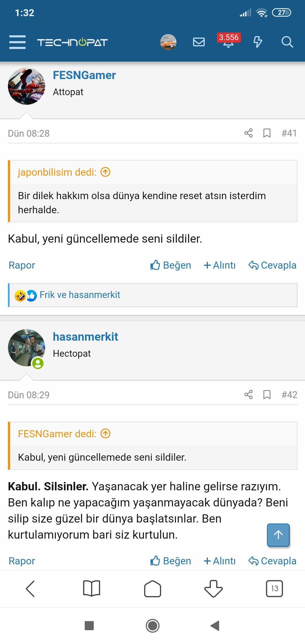Jump to japonbilisim's quoted post arrow
305x644 pixels.
click(106, 172)
